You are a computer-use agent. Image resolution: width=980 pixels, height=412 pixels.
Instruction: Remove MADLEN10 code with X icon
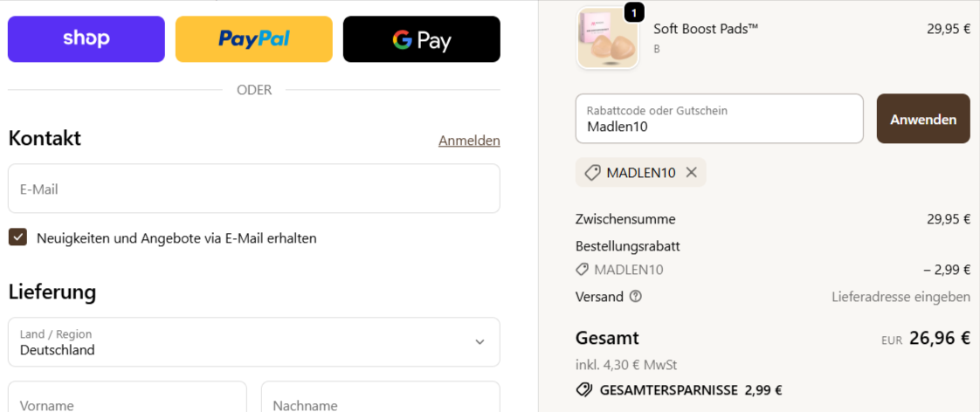(x=692, y=173)
